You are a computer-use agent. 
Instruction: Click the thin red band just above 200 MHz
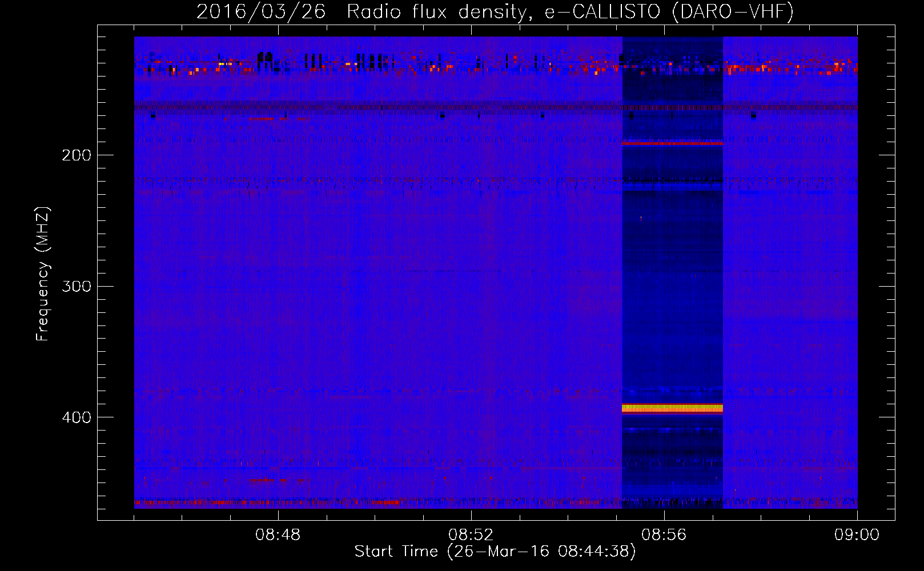672,143
